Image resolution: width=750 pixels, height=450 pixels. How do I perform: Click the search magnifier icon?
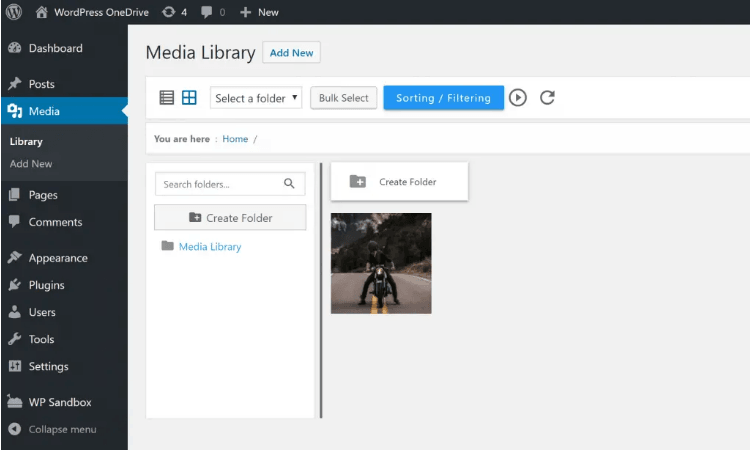(289, 184)
